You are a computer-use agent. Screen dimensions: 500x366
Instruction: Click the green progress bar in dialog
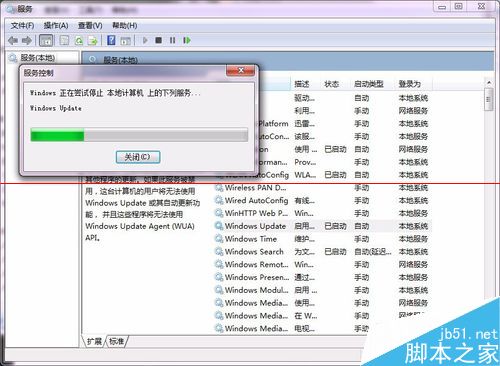57,136
